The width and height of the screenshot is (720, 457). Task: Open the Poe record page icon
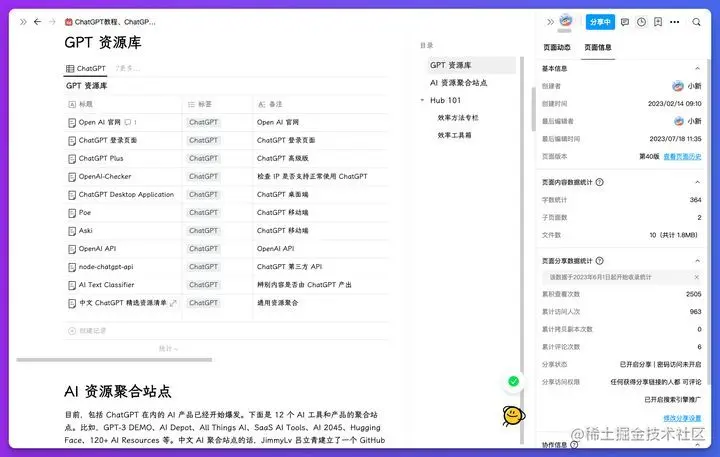click(72, 213)
